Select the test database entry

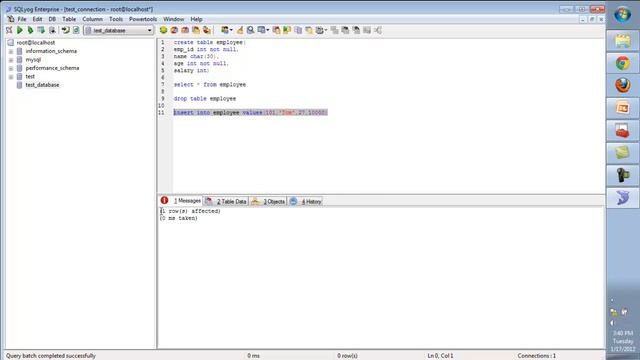click(30, 76)
